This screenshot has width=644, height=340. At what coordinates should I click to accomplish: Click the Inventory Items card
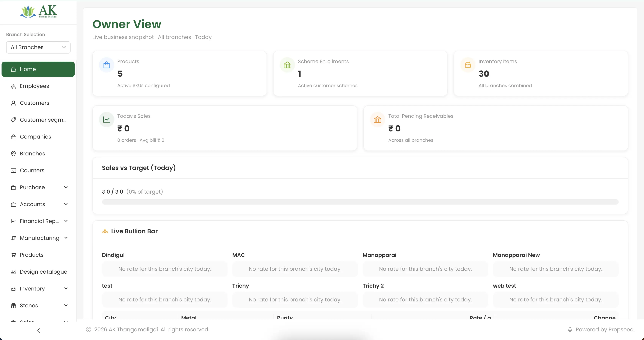click(x=541, y=73)
